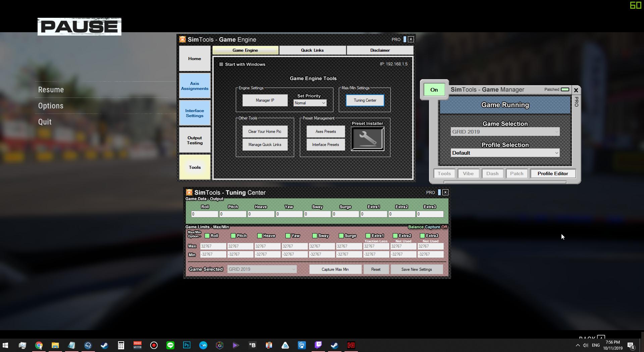This screenshot has width=644, height=352.
Task: Toggle the Heave Max/Min option checkbox
Action: coord(260,236)
